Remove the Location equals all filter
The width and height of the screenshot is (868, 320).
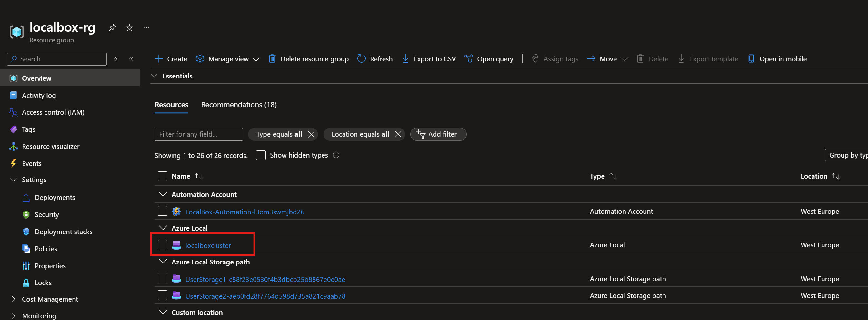398,134
